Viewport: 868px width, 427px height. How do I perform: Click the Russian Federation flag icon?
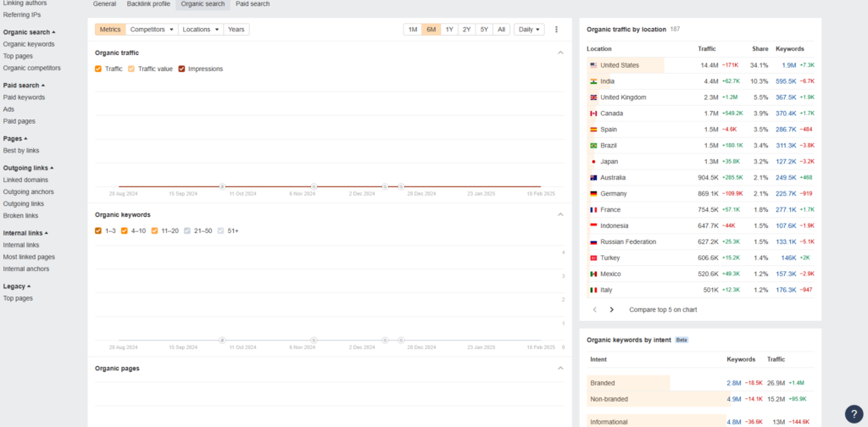click(x=593, y=241)
